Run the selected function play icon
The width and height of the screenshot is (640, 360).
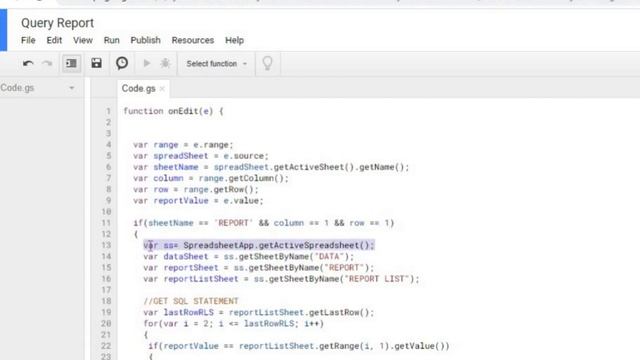coord(147,63)
